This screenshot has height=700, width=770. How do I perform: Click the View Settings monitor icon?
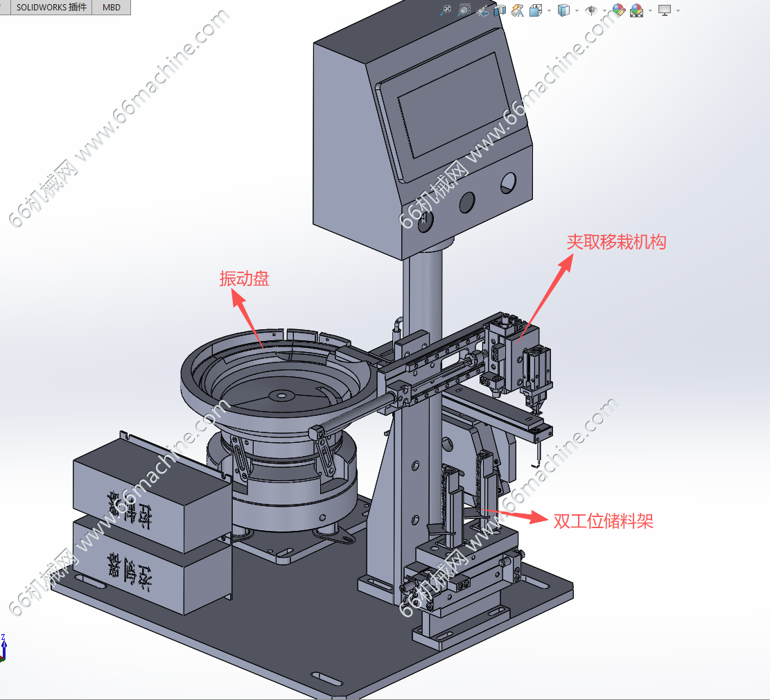pos(665,10)
